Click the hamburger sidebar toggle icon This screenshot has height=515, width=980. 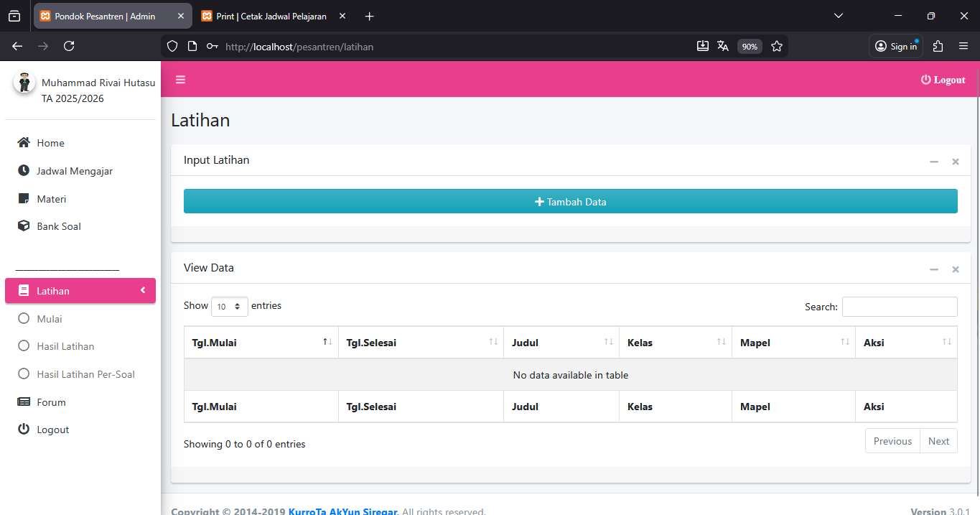(180, 80)
